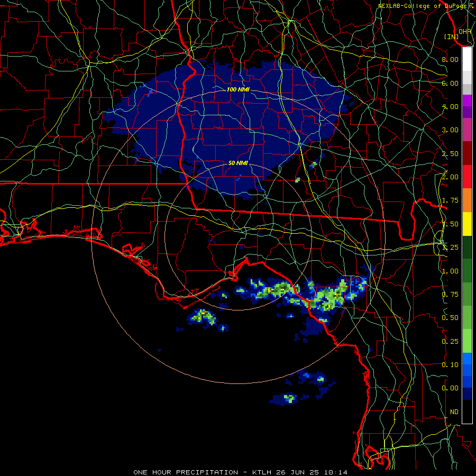The image size is (476, 476).
Task: Click the 6.00 legend value
Action: 450,83
